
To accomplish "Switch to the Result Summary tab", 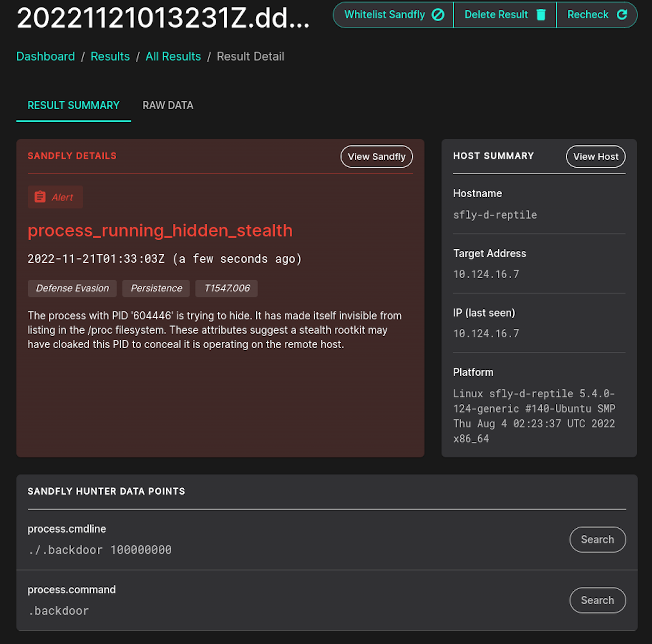I will pos(73,105).
